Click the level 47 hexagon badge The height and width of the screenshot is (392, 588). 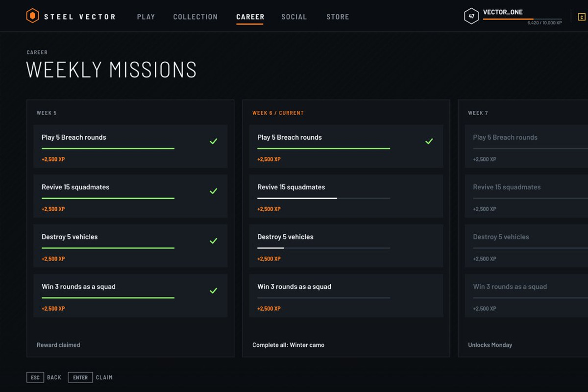point(471,16)
